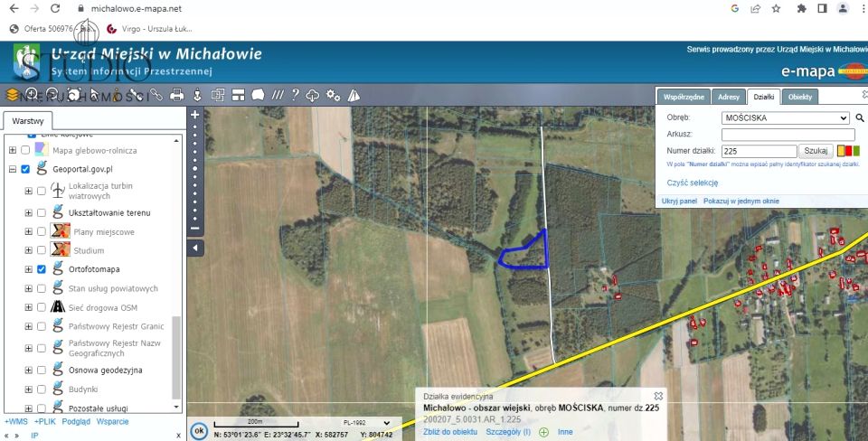Switch to the Współrzędne tab
This screenshot has height=441, width=868.
[684, 97]
